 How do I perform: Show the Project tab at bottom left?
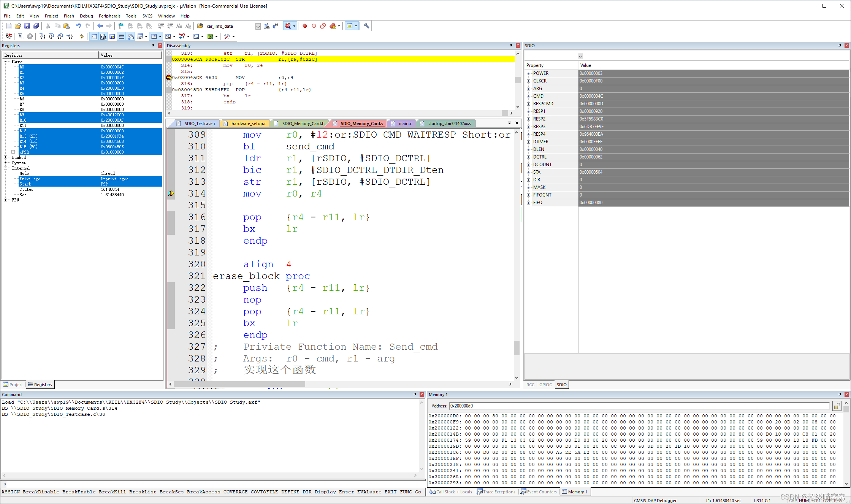tap(13, 385)
